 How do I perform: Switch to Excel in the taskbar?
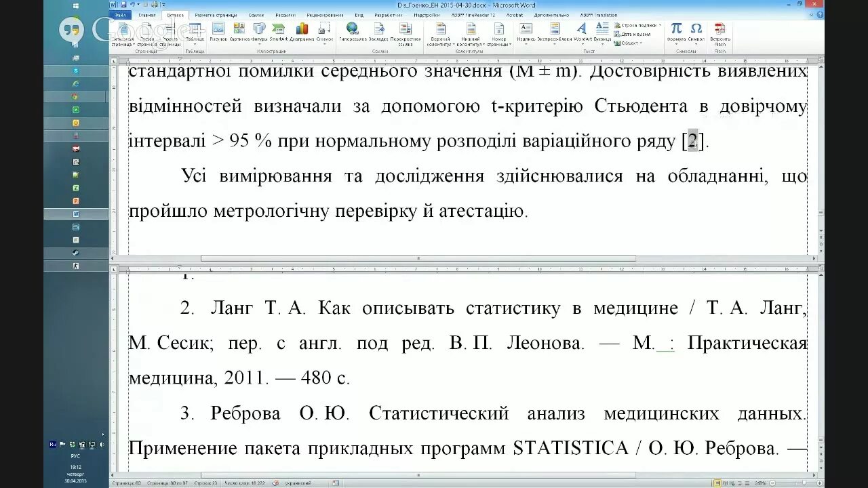point(76,188)
